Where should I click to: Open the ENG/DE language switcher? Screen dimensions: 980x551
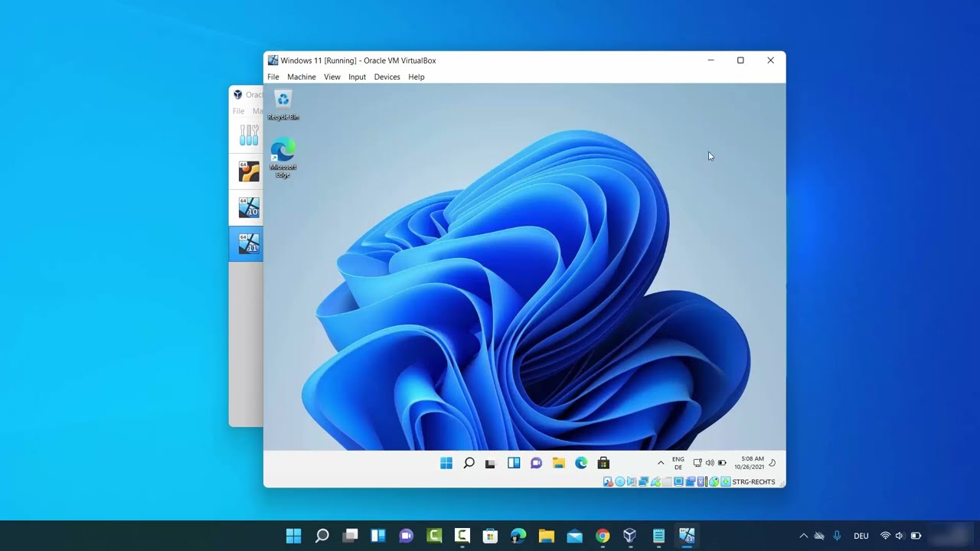(678, 463)
